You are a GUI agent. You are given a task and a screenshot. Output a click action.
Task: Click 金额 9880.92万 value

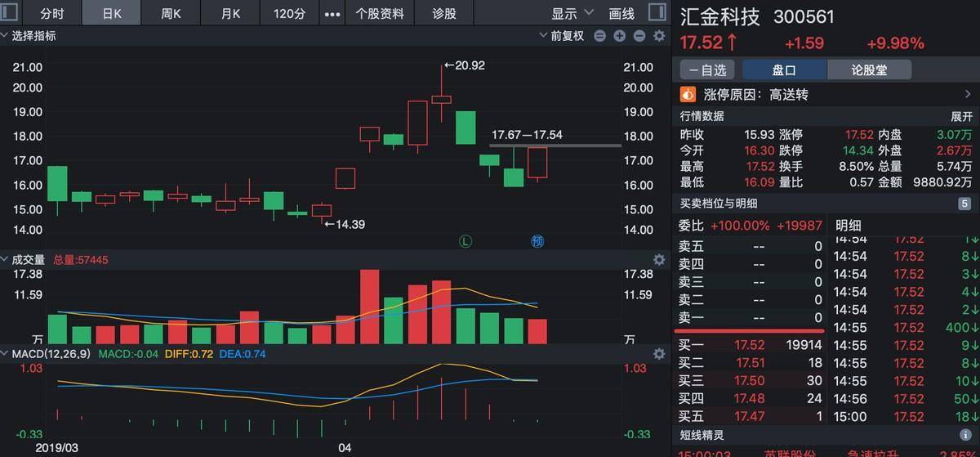click(944, 182)
